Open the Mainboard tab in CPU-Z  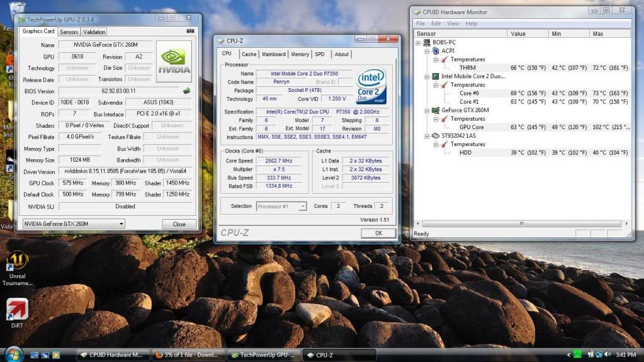tap(274, 54)
